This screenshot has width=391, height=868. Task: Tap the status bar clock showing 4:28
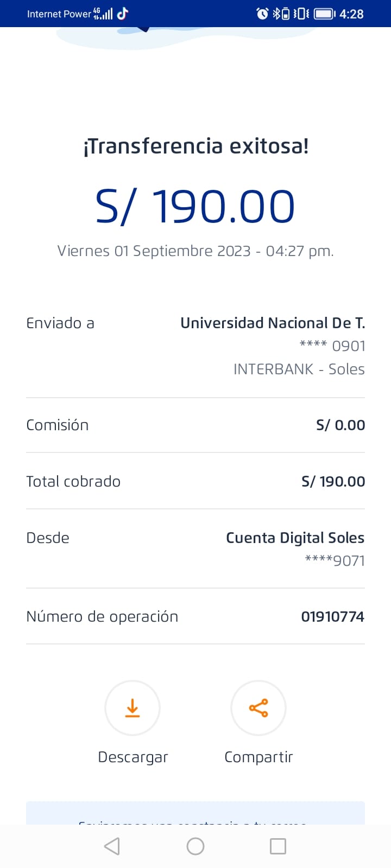[351, 14]
